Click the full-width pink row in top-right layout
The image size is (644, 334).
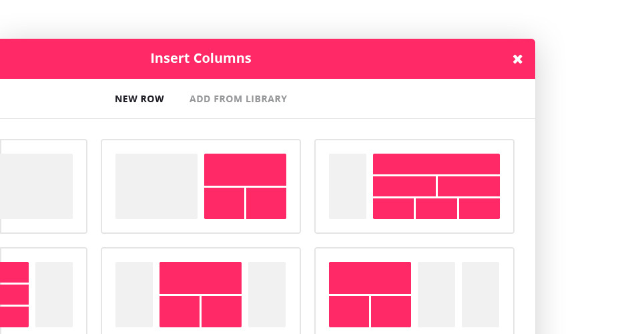coord(436,164)
